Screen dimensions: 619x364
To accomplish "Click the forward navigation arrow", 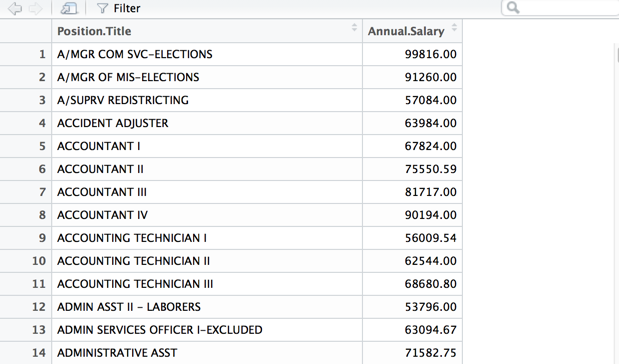I will tap(36, 8).
